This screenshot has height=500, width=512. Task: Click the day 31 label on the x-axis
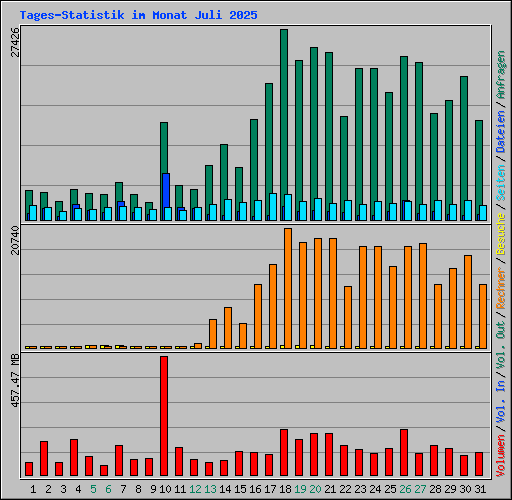(480, 489)
